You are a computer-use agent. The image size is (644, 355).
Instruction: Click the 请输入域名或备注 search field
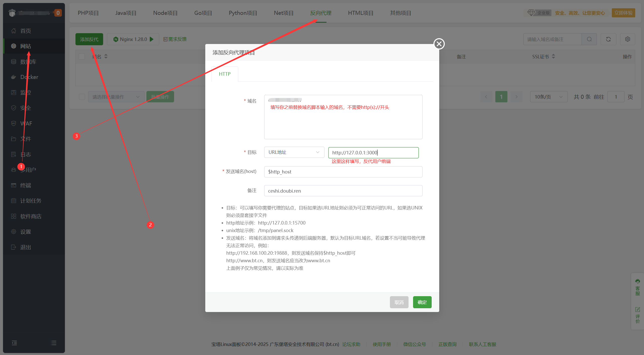(552, 39)
